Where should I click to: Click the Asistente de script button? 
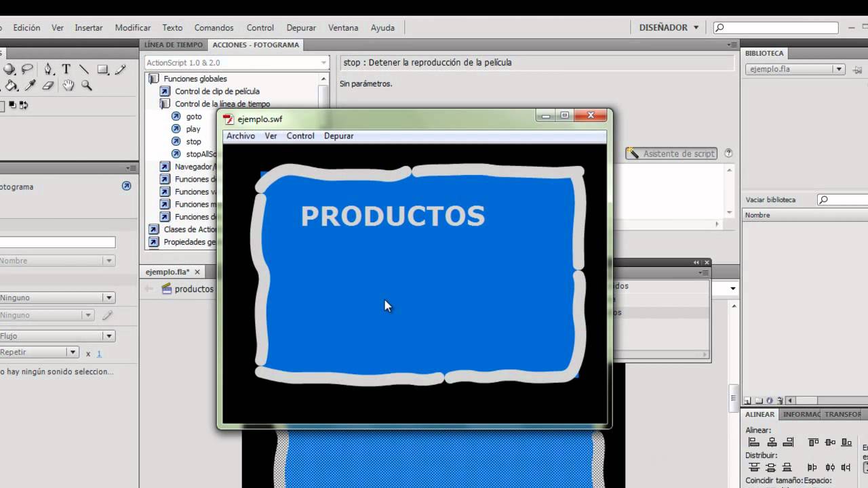(x=671, y=153)
